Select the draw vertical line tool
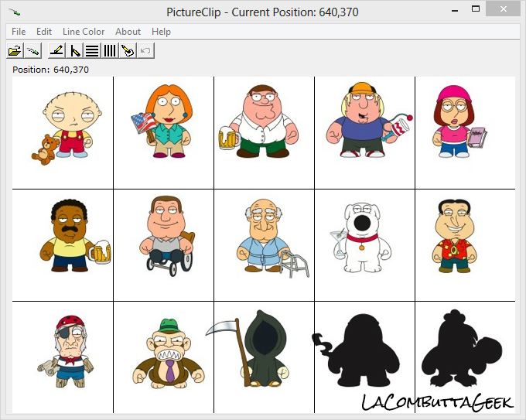This screenshot has height=420, width=526. 75,50
